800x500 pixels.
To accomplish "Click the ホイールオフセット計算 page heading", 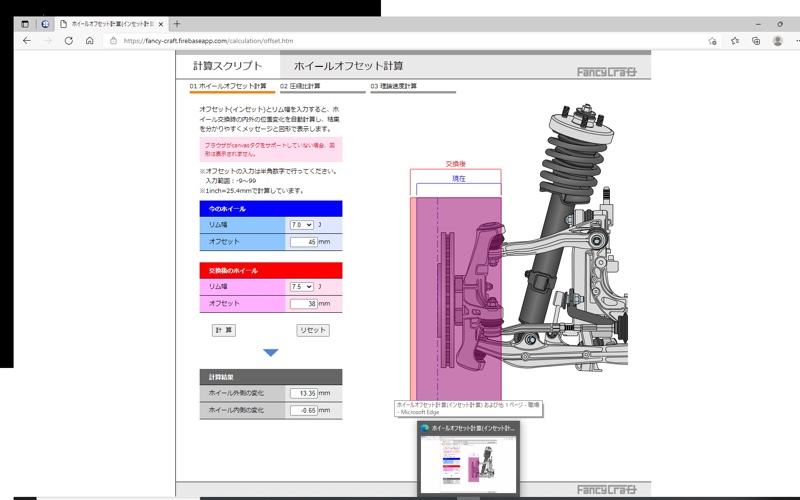I will click(348, 66).
